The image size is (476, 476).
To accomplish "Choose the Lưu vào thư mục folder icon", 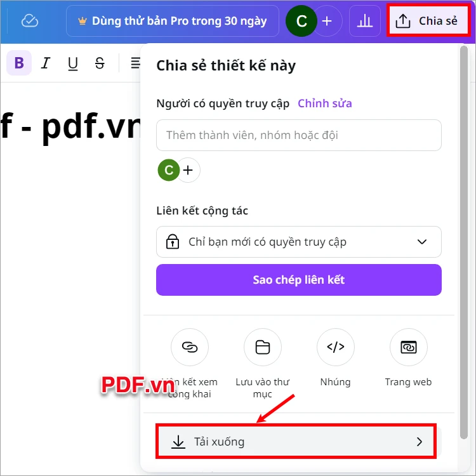I will point(263,347).
